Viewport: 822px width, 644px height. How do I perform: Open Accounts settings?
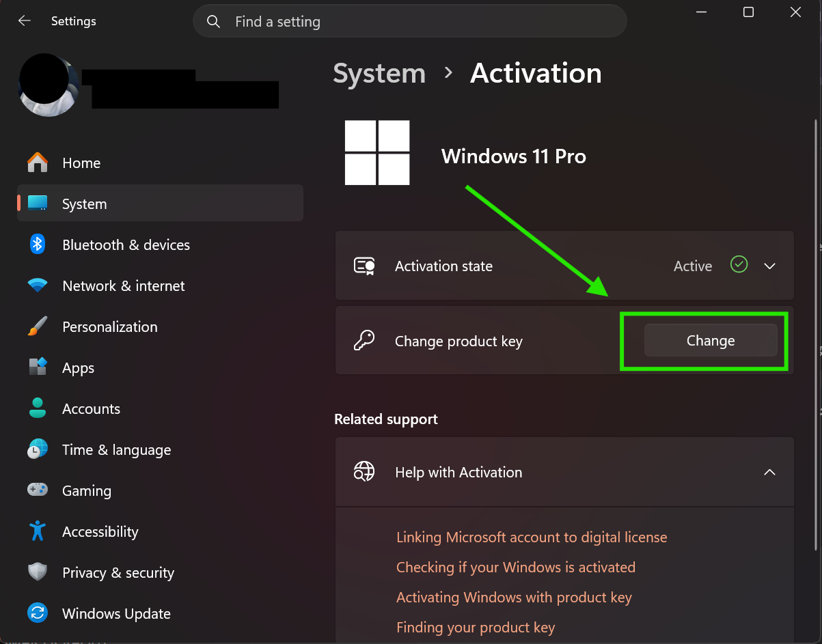[160, 408]
